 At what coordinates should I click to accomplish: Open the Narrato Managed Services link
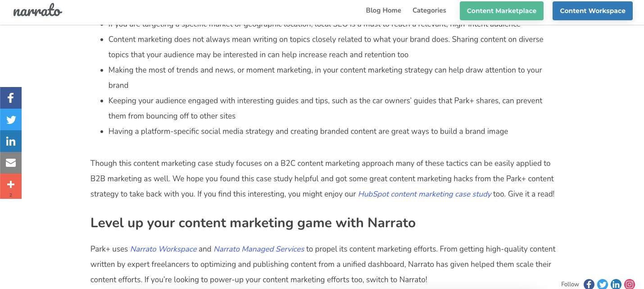[259, 249]
